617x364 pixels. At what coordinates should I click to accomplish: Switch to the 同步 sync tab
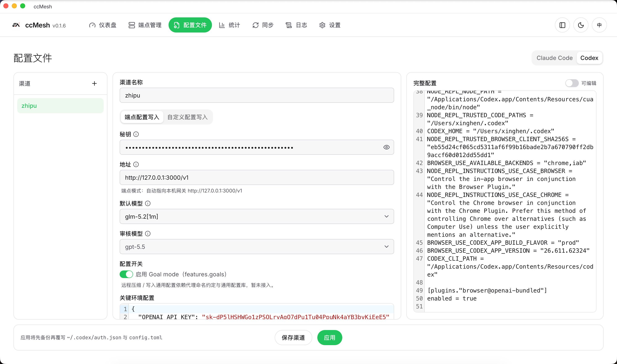point(263,25)
